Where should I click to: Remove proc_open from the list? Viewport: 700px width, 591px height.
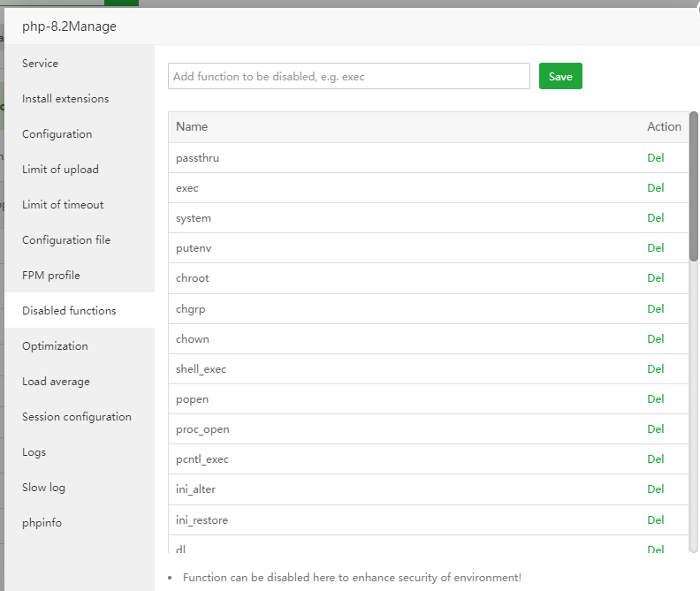click(655, 429)
